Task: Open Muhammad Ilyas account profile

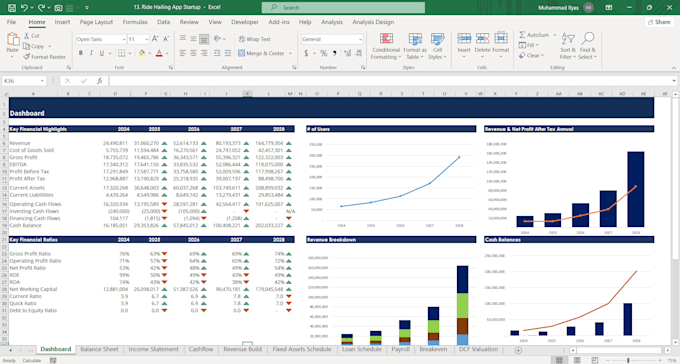Action: (x=566, y=7)
